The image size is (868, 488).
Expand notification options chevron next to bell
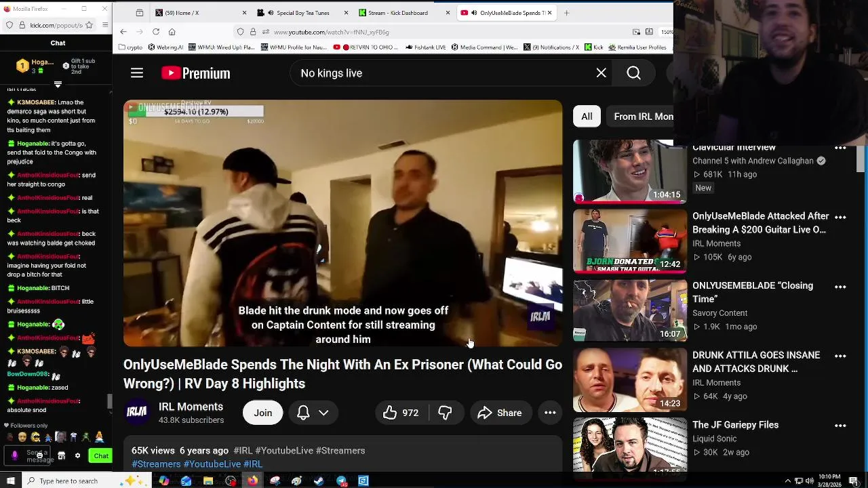[323, 413]
